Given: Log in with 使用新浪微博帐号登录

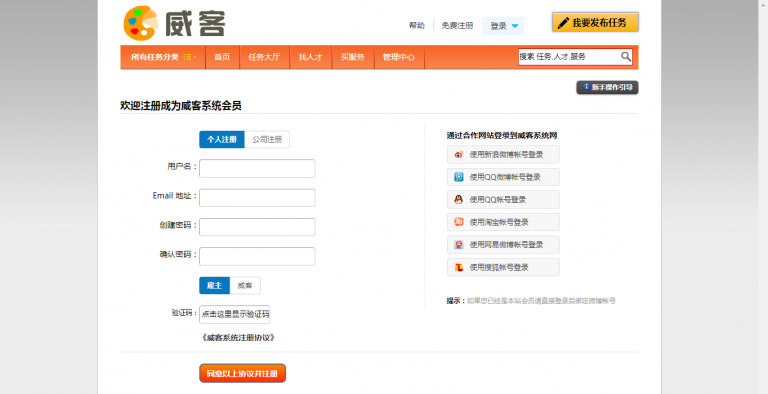Looking at the screenshot, I should tap(503, 154).
